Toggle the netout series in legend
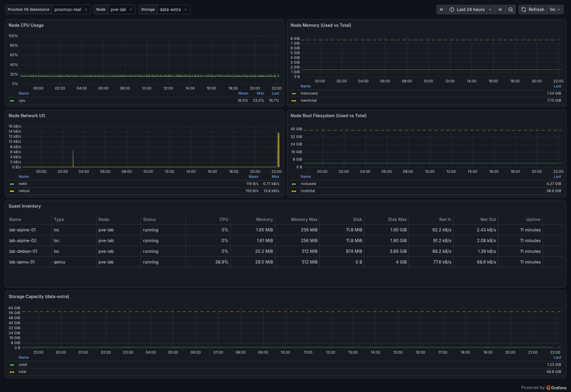Screen dimensions: 571x392 24,191
